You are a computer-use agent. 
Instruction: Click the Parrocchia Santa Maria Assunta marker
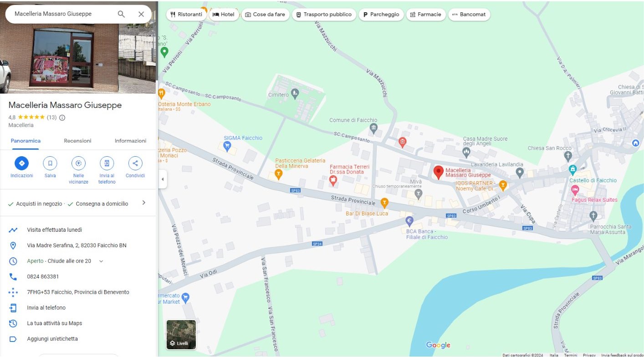click(x=593, y=215)
